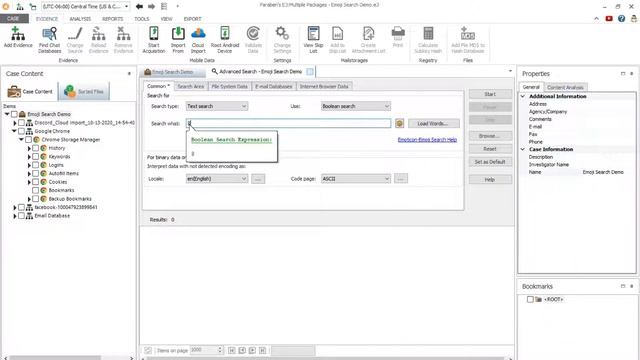Open the REPORTS ribbon tab
640x360 pixels.
[x=112, y=19]
